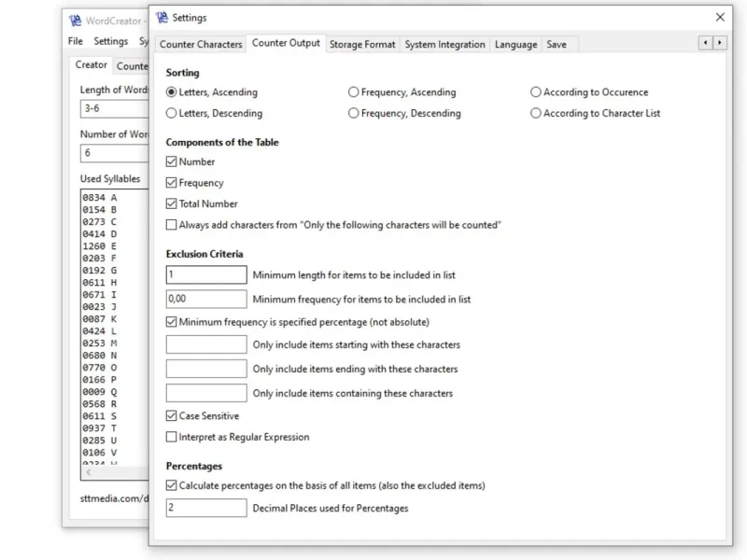Open File menu in WordCreator window
747x560 pixels.
tap(76, 41)
